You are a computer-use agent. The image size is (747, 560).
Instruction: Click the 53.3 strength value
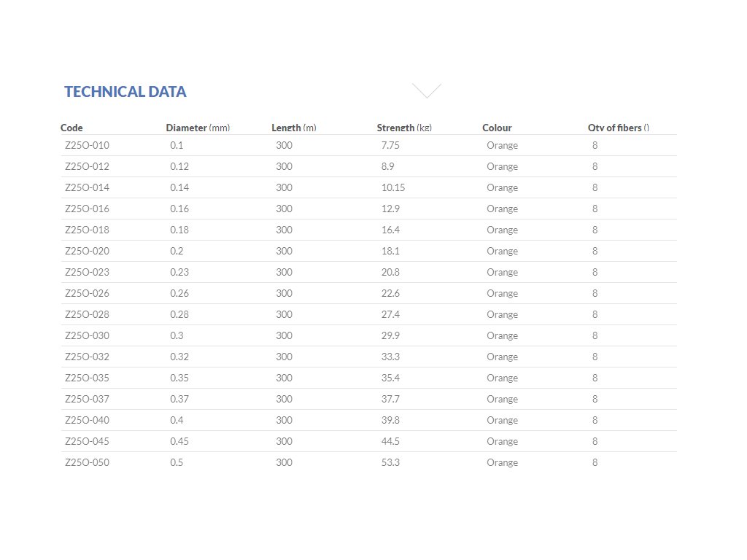point(390,462)
